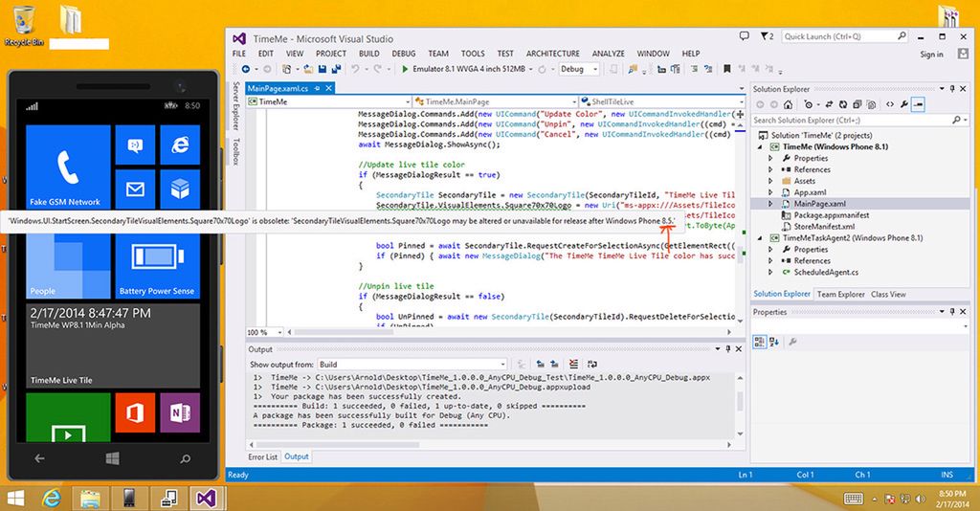
Task: Open the Properties wrench icon in Solution Explorer
Action: (903, 103)
